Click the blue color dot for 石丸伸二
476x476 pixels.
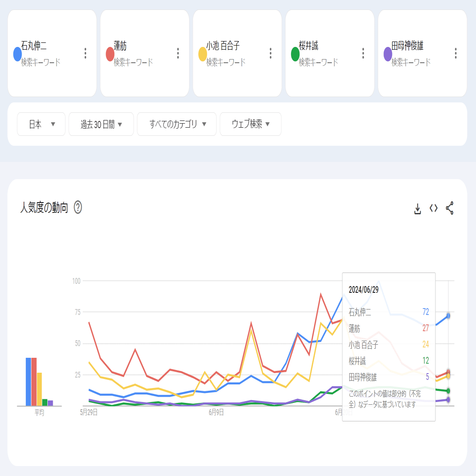(17, 54)
